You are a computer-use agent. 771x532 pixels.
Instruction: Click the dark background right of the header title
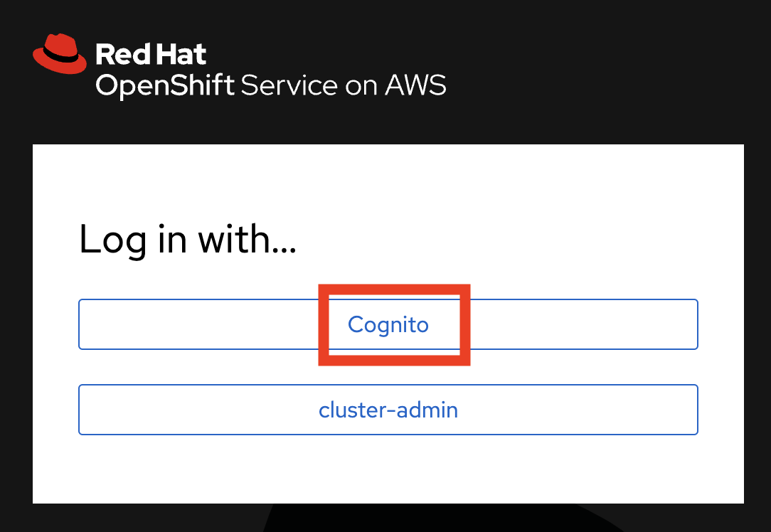pos(605,71)
